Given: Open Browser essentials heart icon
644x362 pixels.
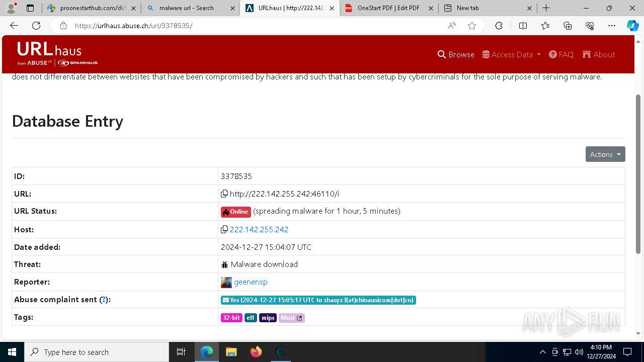Looking at the screenshot, I should click(590, 26).
